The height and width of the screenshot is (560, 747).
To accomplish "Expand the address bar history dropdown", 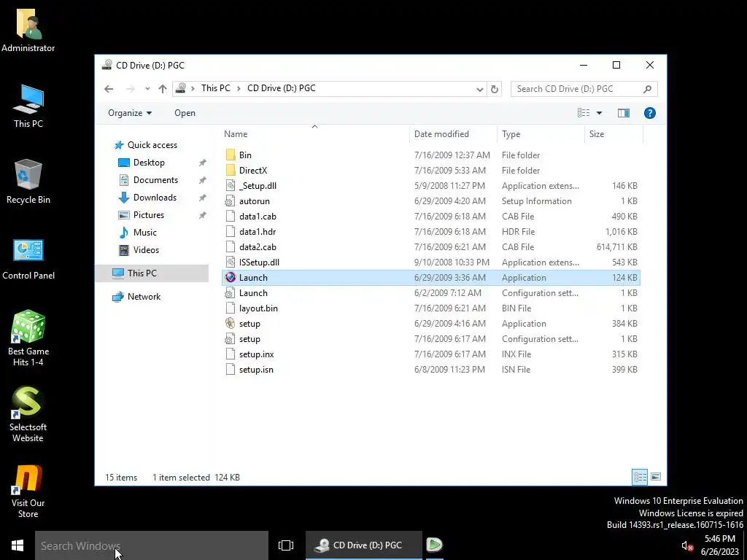I will click(480, 89).
